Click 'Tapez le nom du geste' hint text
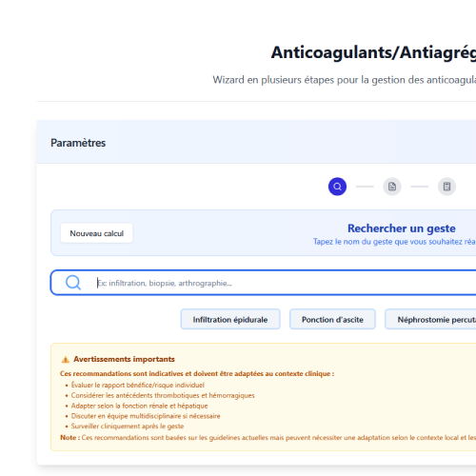 (394, 242)
